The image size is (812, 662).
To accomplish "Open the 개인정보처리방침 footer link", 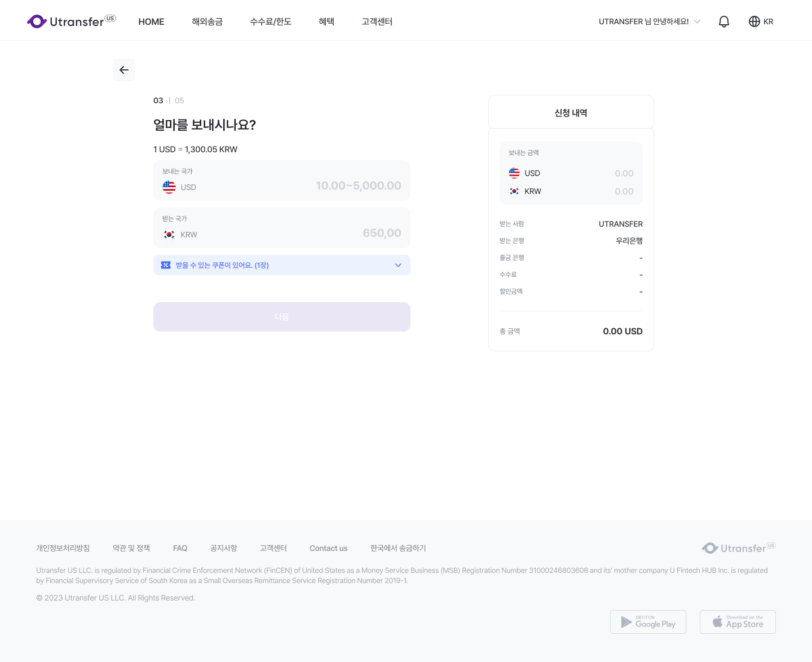I will [x=63, y=548].
